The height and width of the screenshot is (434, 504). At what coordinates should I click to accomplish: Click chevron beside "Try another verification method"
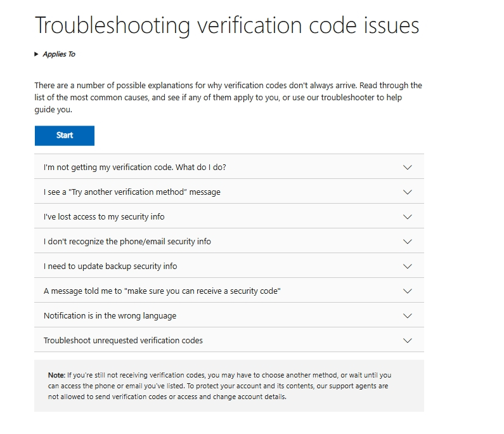click(x=407, y=192)
